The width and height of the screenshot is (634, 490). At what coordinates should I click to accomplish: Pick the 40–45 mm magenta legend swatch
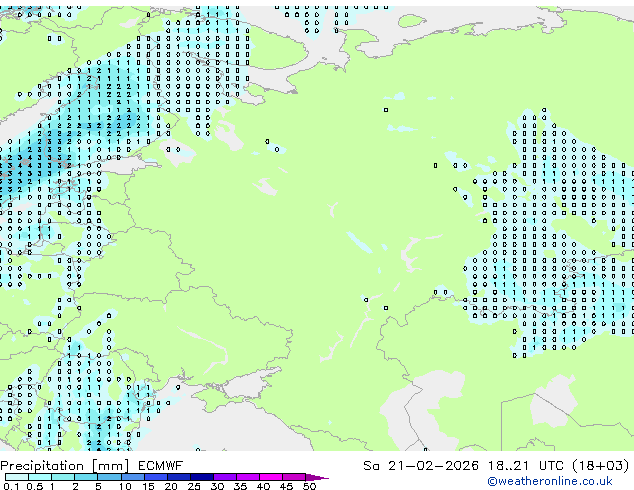point(271,477)
